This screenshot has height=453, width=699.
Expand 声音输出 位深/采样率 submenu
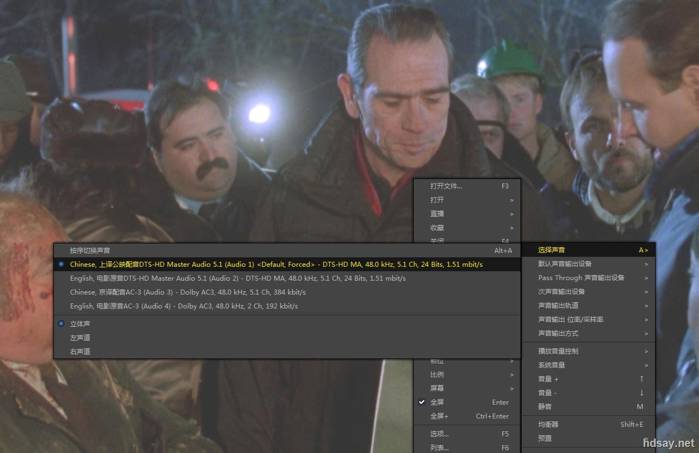588,319
